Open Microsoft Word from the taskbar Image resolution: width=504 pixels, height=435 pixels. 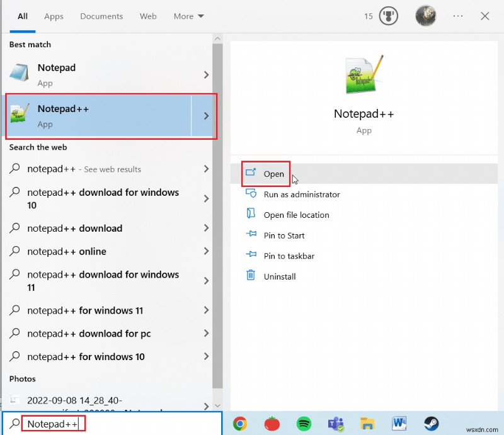pos(399,424)
